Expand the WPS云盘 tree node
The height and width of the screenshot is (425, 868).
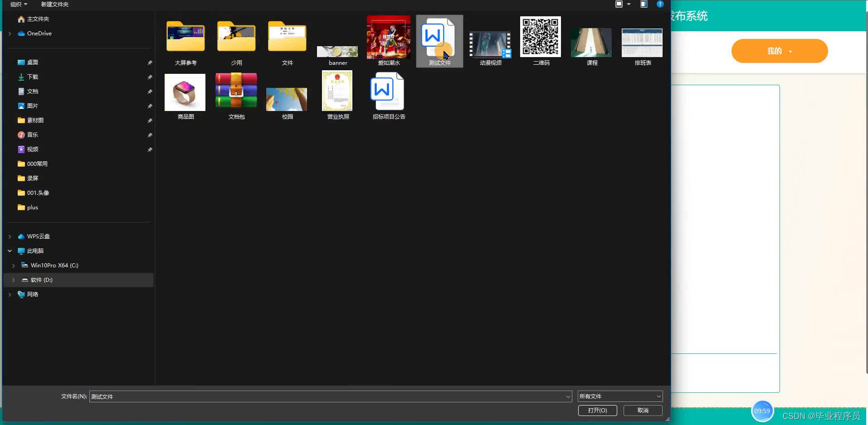pyautogui.click(x=10, y=237)
